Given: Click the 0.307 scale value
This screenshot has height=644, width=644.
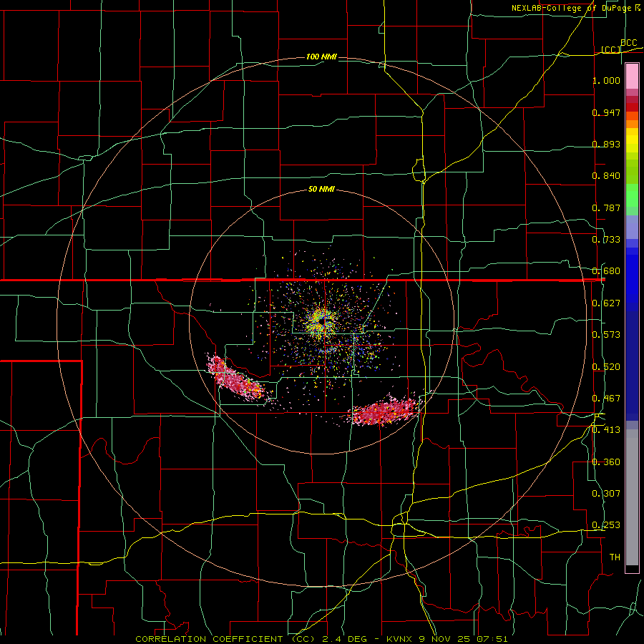Looking at the screenshot, I should point(606,494).
